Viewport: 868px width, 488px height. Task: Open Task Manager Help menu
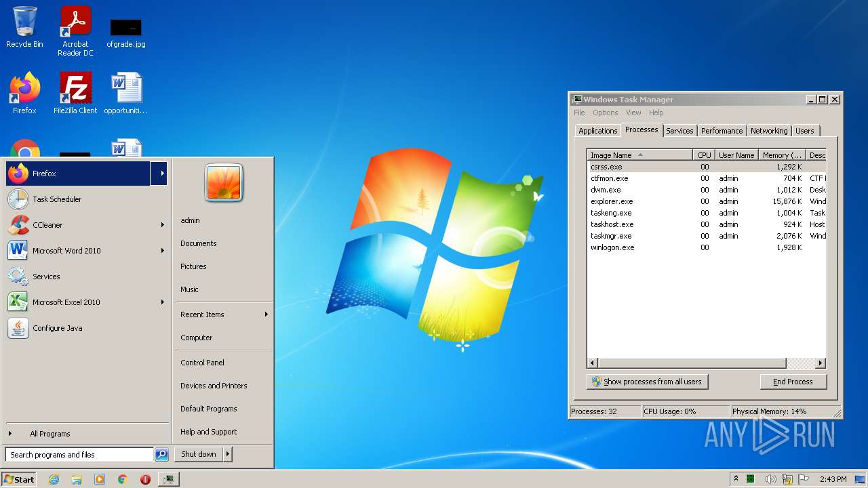[x=656, y=113]
